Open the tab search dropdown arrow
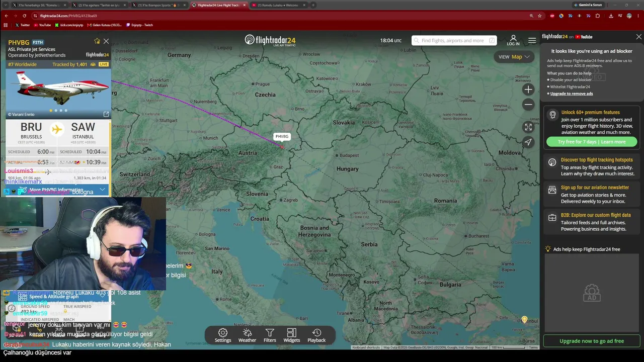 click(7, 5)
